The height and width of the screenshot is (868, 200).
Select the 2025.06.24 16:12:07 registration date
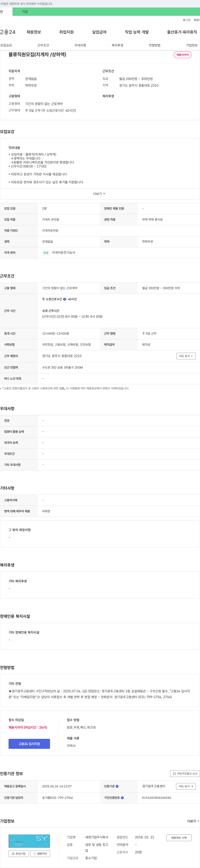click(x=57, y=787)
